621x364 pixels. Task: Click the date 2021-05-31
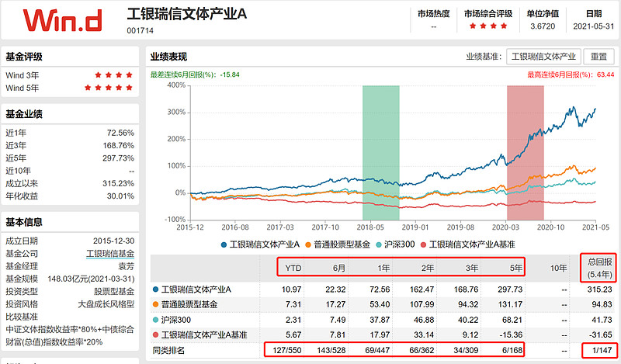tap(593, 26)
